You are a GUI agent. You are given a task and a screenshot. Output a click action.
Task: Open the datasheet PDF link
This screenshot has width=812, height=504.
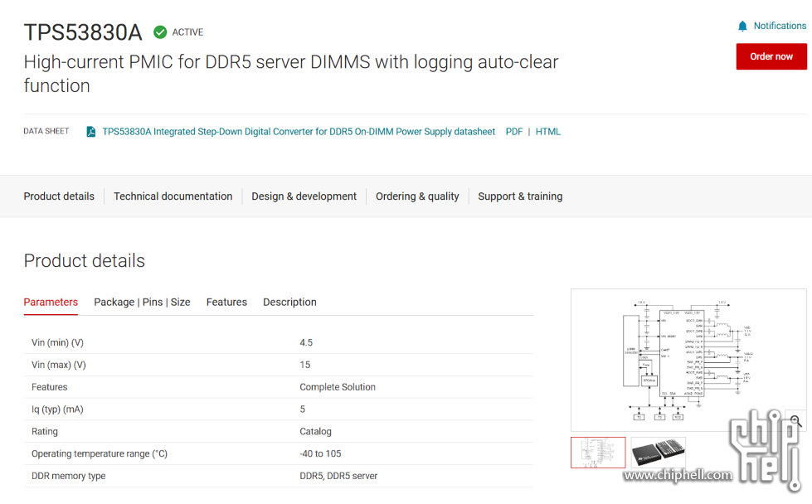click(x=513, y=132)
